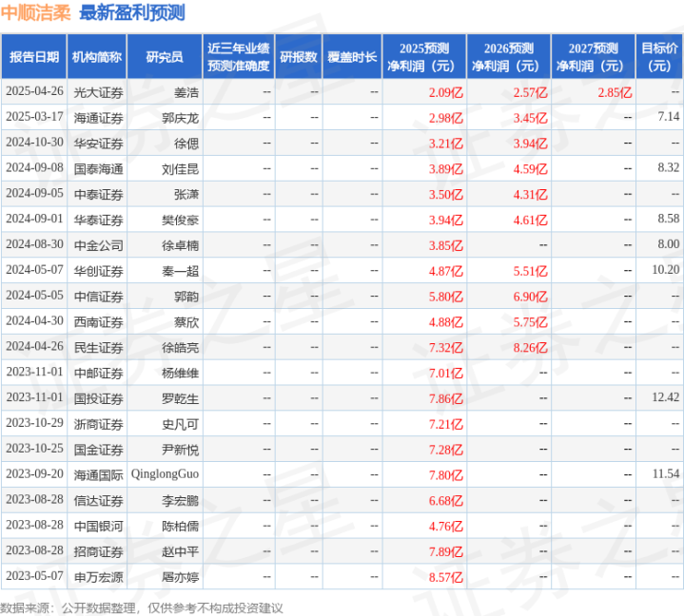Select the 西南证券 institution cell
Image resolution: width=684 pixels, height=616 pixels.
(98, 322)
